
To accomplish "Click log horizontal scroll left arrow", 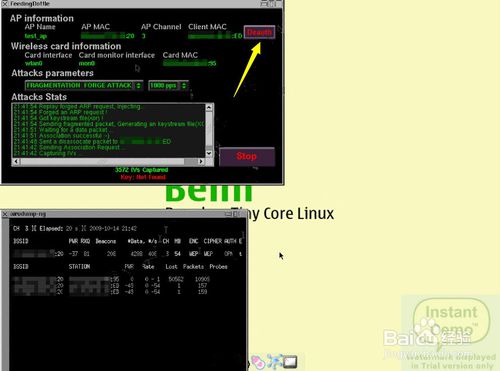I will click(16, 162).
